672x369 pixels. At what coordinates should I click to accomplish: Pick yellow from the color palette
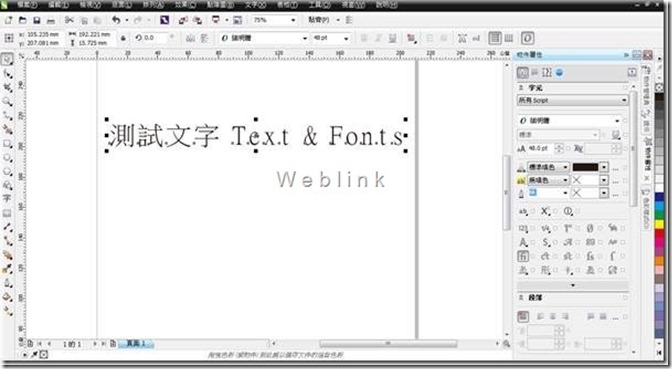click(659, 224)
